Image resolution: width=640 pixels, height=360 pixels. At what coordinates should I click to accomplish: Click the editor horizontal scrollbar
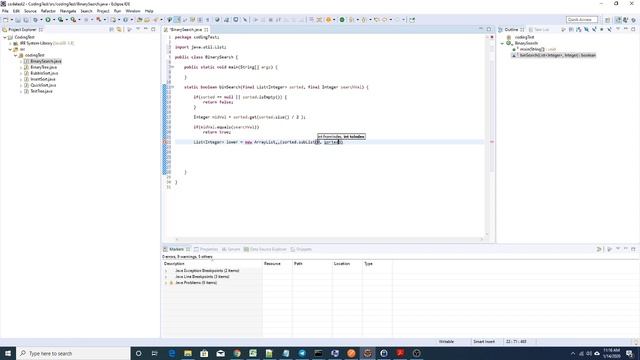point(329,239)
